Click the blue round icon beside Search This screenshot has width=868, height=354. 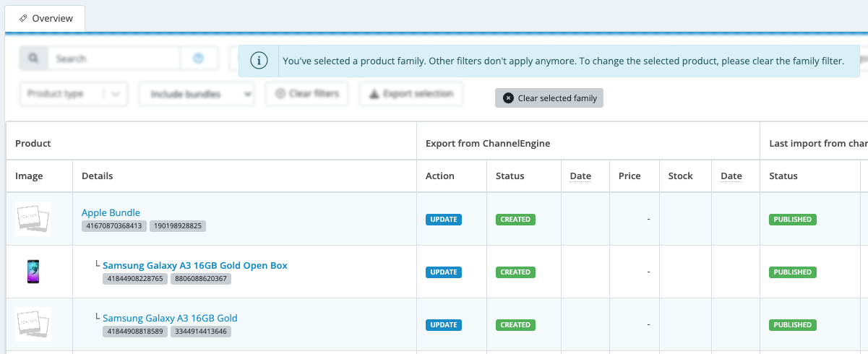pyautogui.click(x=199, y=59)
